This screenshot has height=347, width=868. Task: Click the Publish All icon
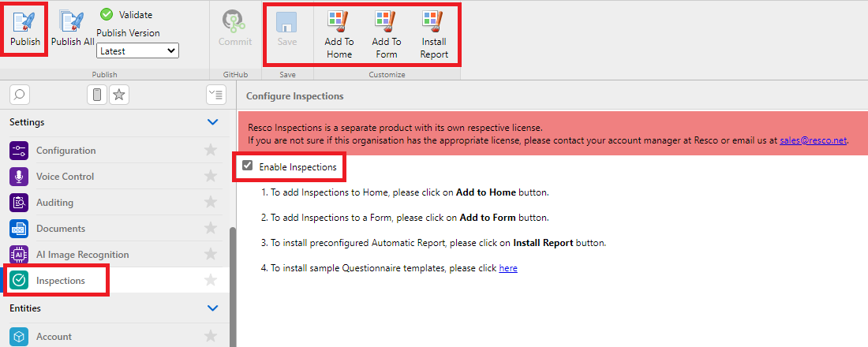[x=72, y=23]
